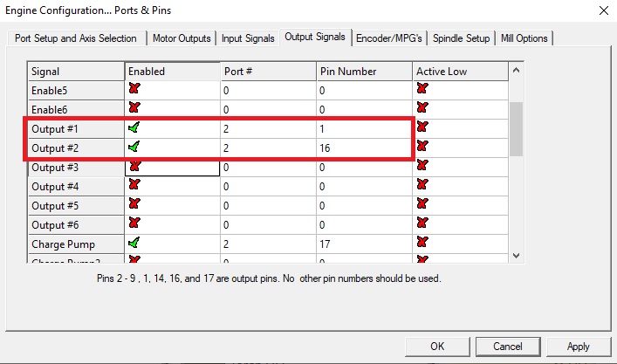The width and height of the screenshot is (617, 364).
Task: Select Pin Number cell for Output #4
Action: [365, 187]
